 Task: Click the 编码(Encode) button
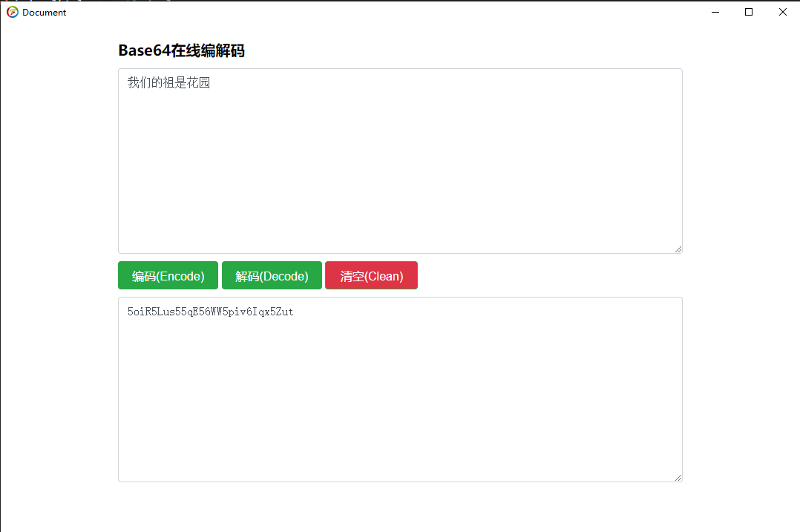(x=168, y=275)
